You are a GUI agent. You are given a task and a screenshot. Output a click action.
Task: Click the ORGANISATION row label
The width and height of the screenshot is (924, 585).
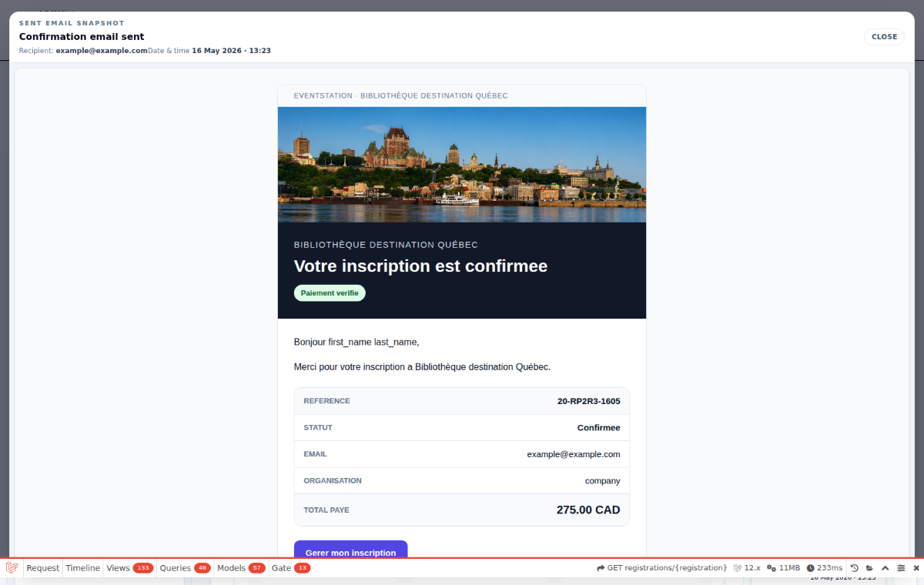[333, 481]
